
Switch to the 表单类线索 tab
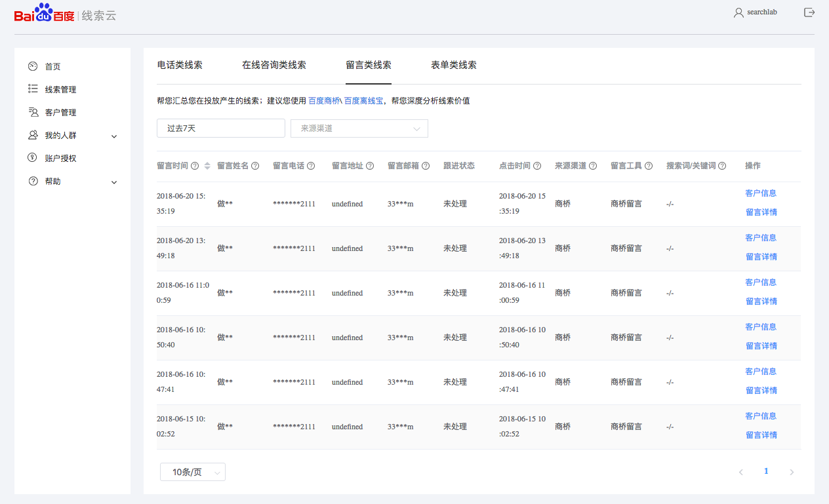(x=453, y=65)
